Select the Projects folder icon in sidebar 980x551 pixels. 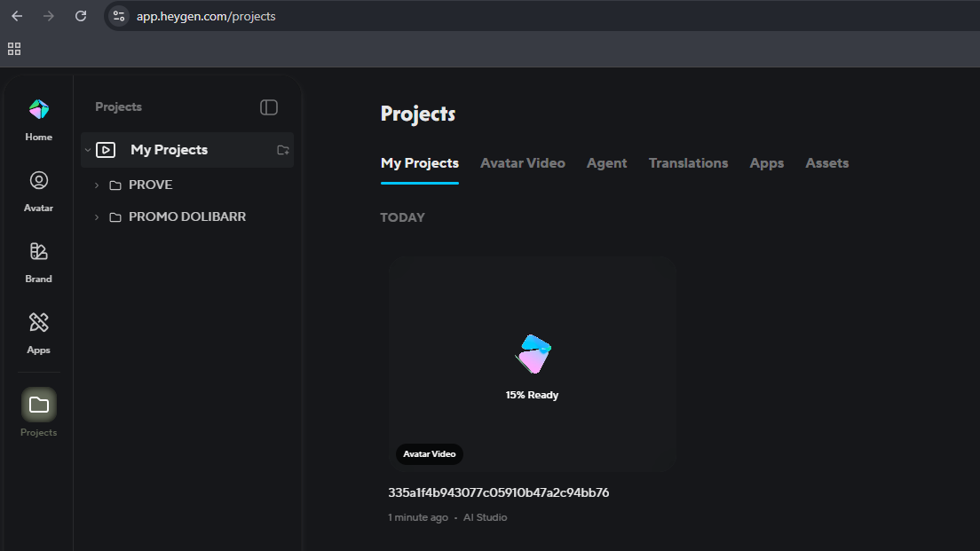point(39,405)
